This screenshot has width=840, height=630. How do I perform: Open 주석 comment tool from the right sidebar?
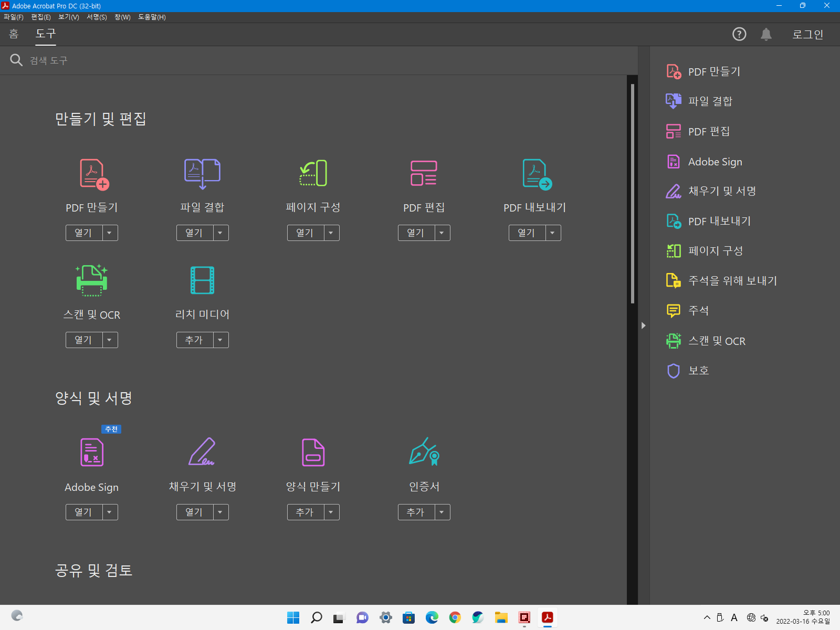[x=687, y=311]
